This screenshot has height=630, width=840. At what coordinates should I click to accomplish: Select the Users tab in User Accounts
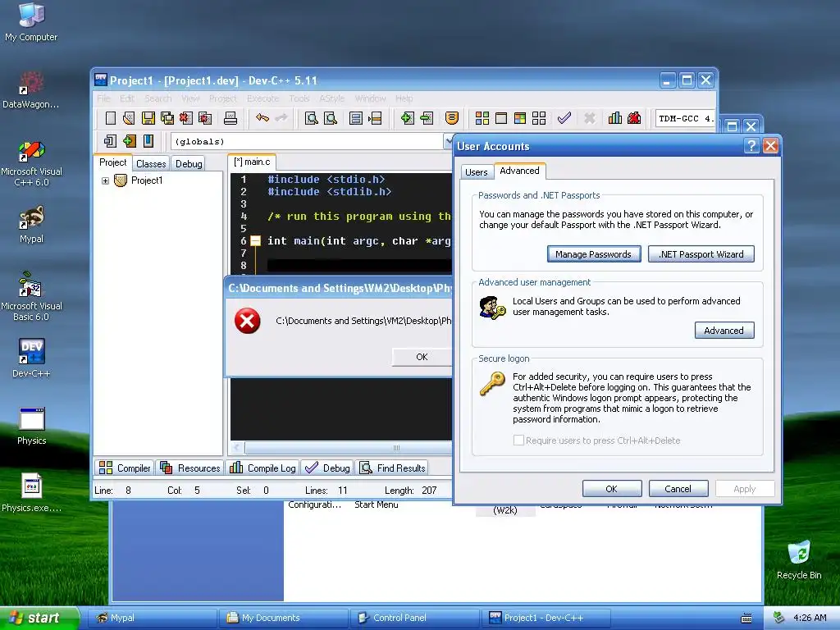click(477, 172)
